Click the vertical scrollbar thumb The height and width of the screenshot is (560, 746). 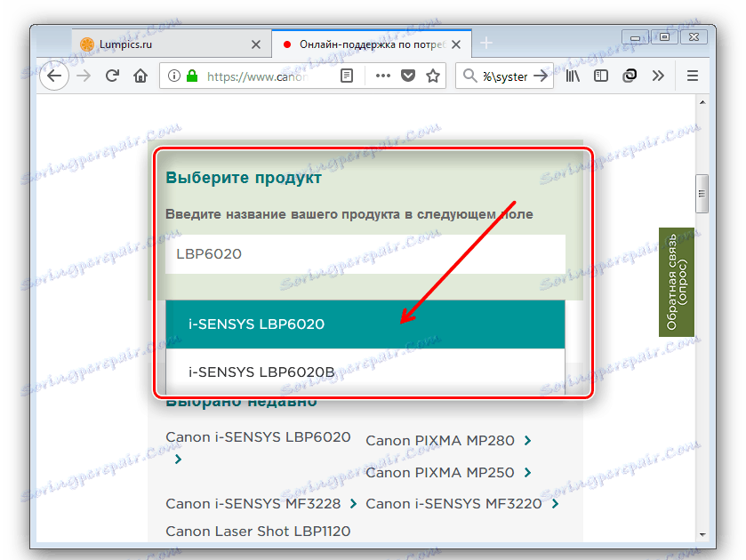click(x=702, y=194)
